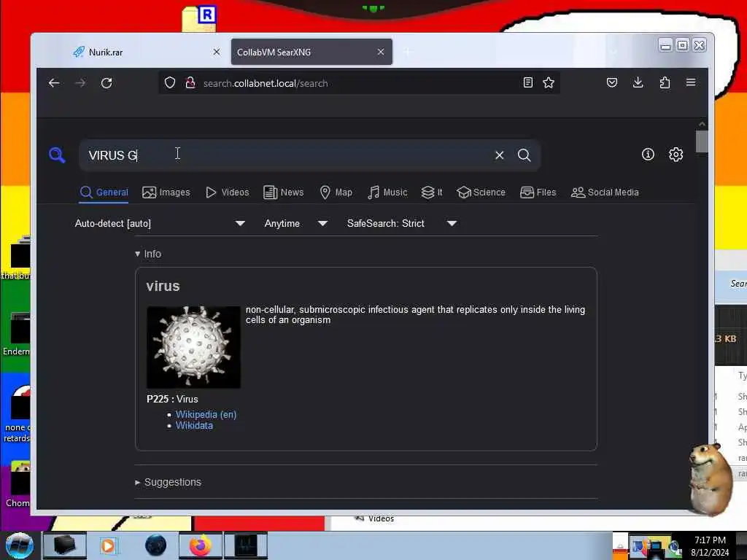The image size is (747, 560).
Task: Click the scrollbar up arrow
Action: click(702, 124)
